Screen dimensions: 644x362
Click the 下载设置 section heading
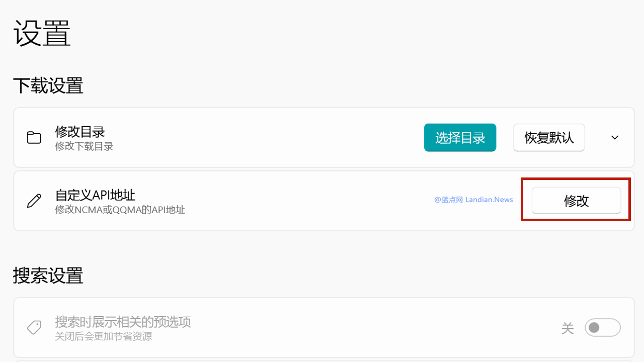pyautogui.click(x=48, y=85)
